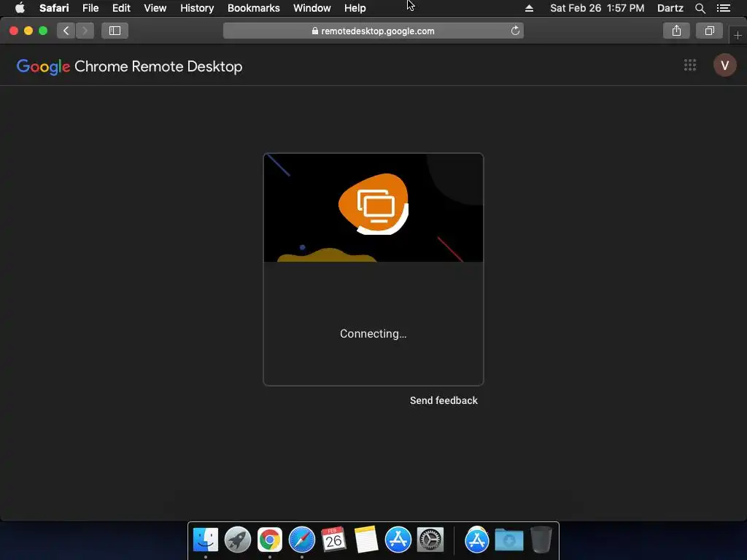Open the Downloads folder in the Dock
The width and height of the screenshot is (747, 560).
coord(508,540)
